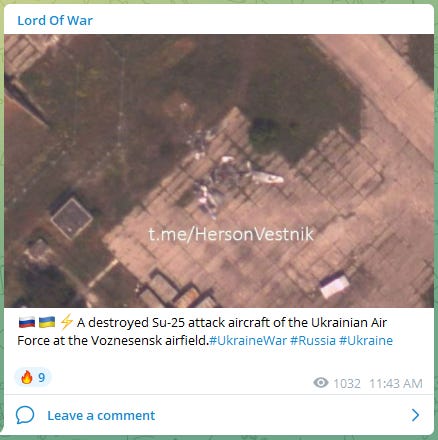This screenshot has height=440, width=438.
Task: Click the 11:43 AM timestamp
Action: click(x=396, y=383)
